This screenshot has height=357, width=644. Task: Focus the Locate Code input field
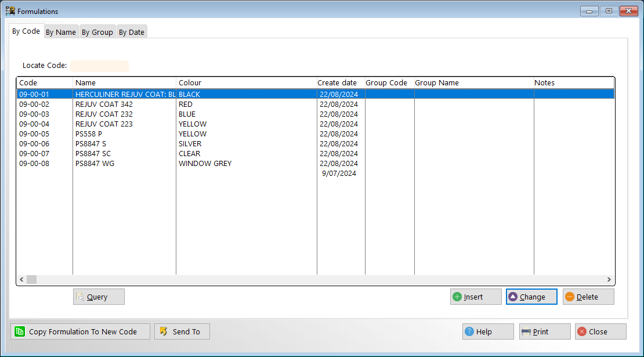pos(100,66)
